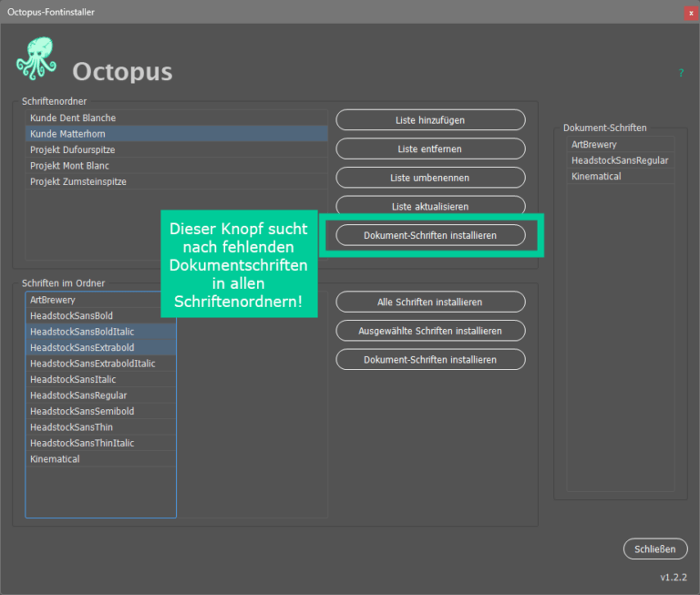Click the Schließen button
Viewport: 700px width, 595px height.
[x=655, y=549]
